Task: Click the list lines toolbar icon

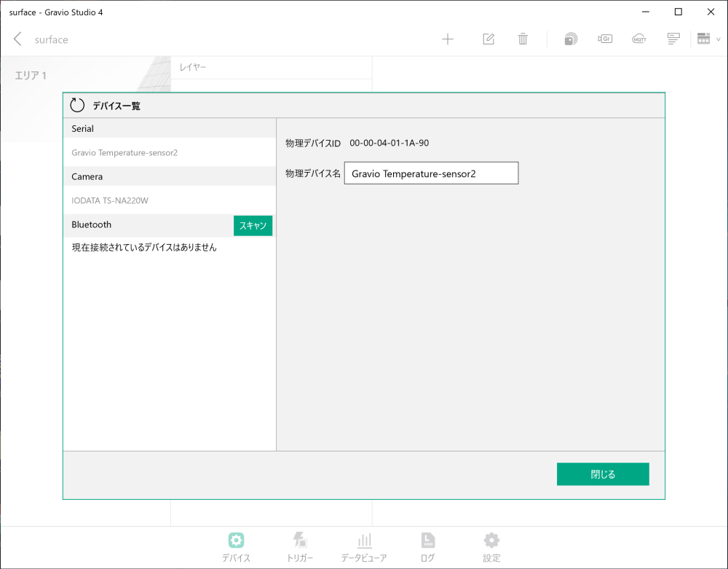Action: tap(673, 39)
